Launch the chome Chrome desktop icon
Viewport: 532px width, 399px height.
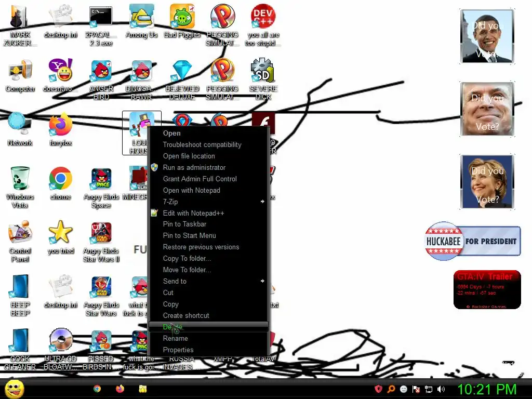pos(60,183)
